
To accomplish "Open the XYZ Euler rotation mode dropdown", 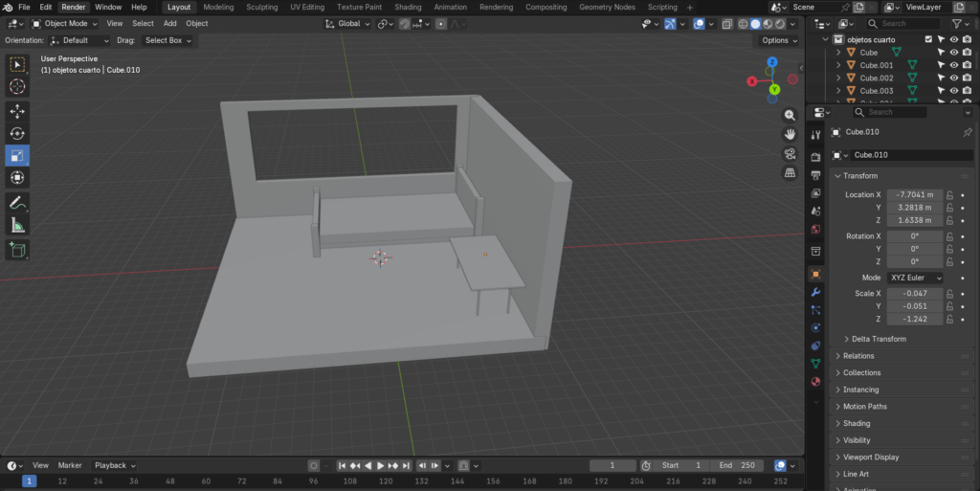I will [915, 278].
